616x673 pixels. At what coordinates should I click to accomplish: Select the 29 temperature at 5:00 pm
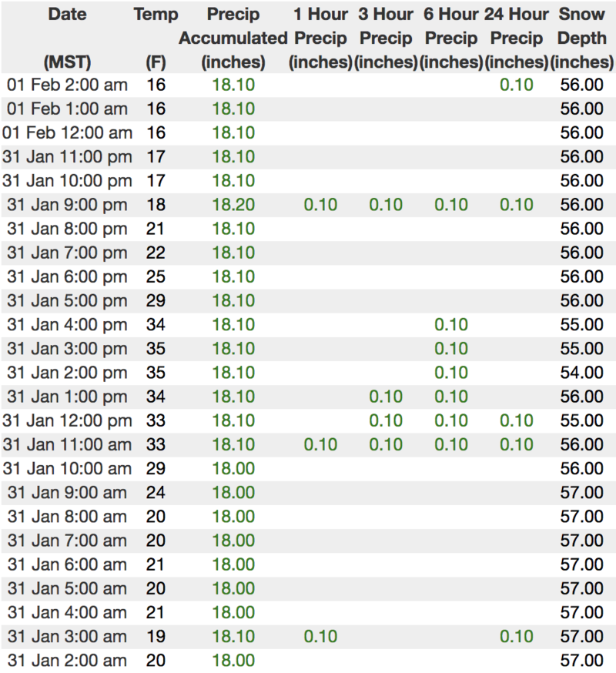pos(156,301)
